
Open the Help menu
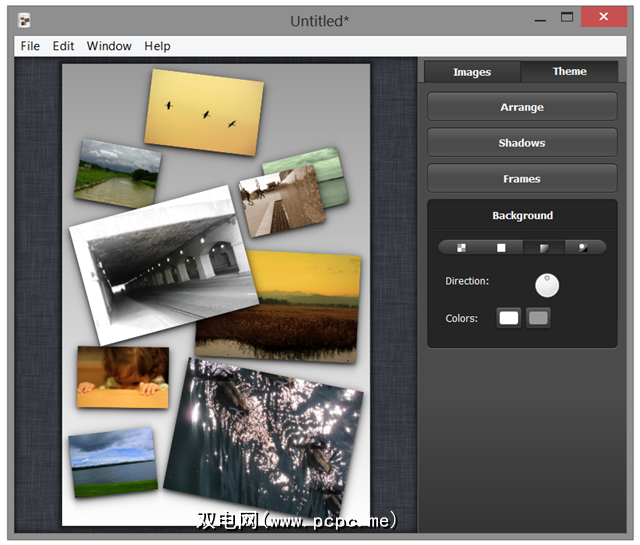click(157, 46)
